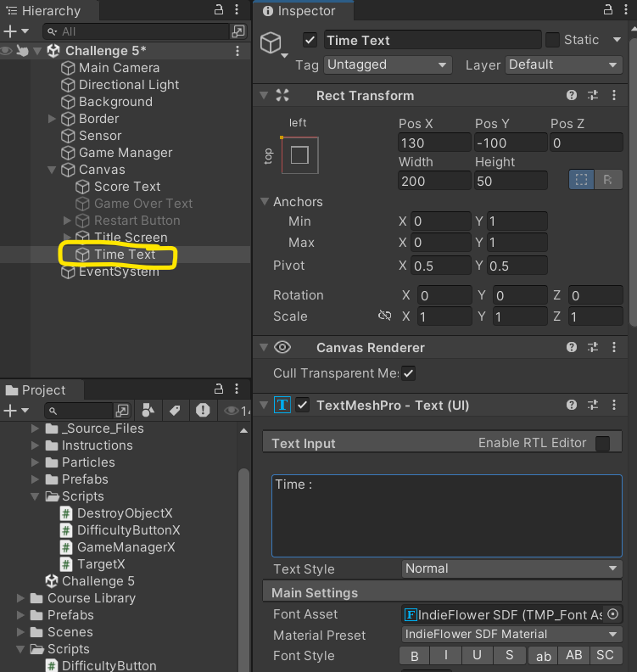
Task: Select Score Text in the Hierarchy
Action: (127, 187)
